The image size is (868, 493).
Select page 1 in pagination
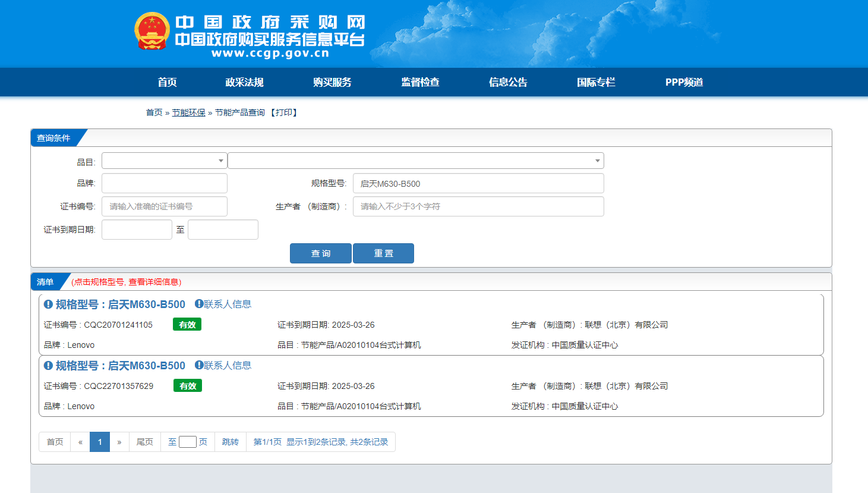[100, 442]
